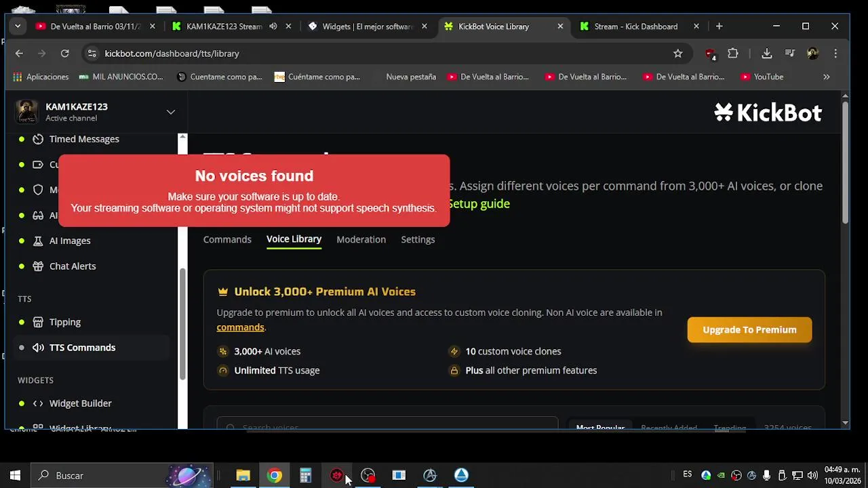The height and width of the screenshot is (488, 868).
Task: Click the kickbot.com address bar URL
Action: click(172, 54)
